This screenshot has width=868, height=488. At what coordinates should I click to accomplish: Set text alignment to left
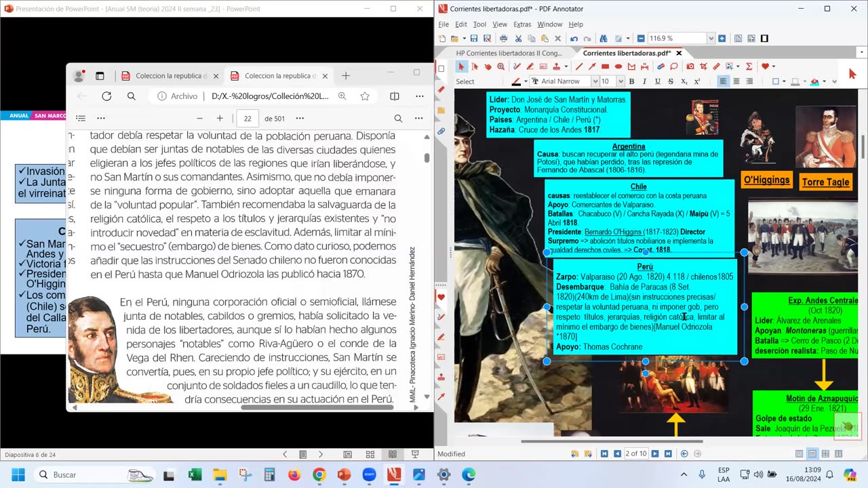click(x=723, y=81)
